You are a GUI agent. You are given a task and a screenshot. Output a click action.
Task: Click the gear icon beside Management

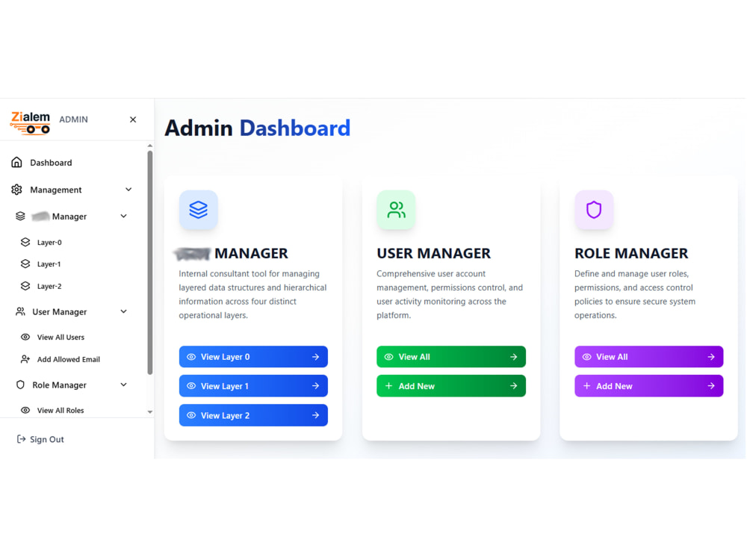coord(16,190)
